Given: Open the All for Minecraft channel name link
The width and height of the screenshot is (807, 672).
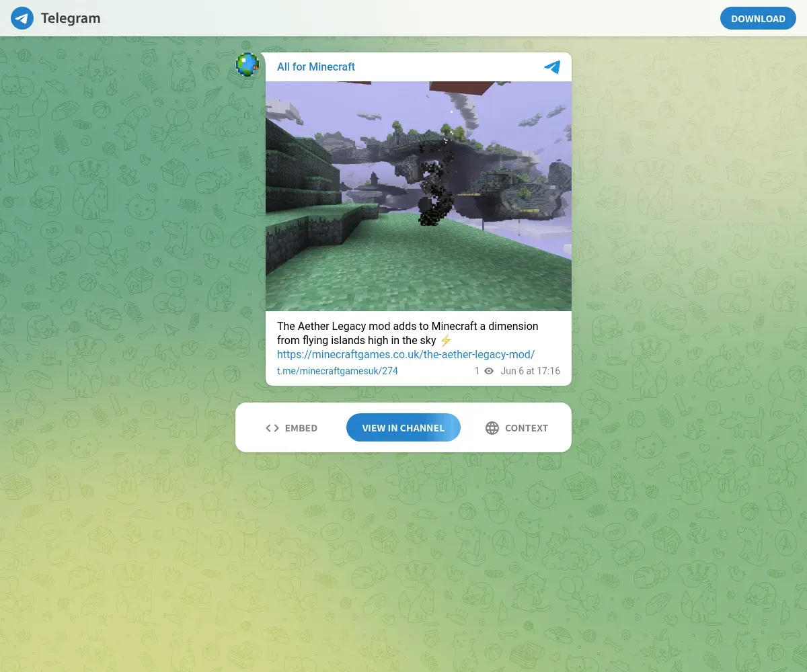Looking at the screenshot, I should pos(316,67).
